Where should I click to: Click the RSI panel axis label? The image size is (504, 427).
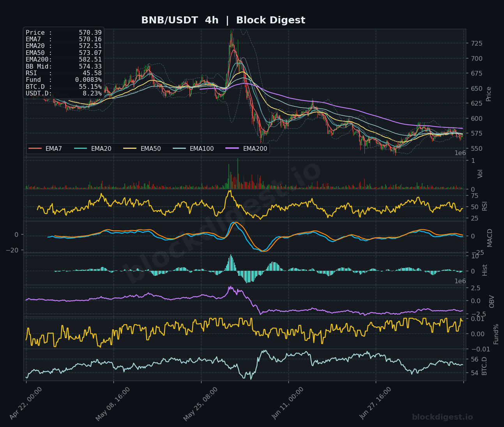485,206
